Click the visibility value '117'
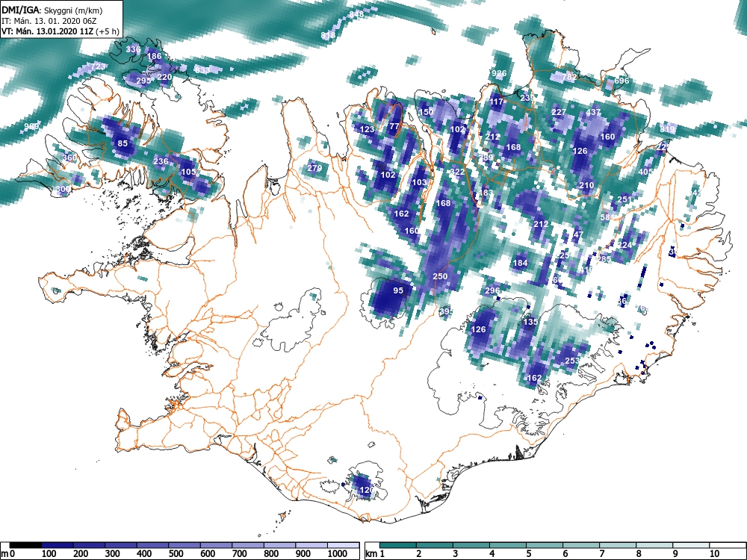The height and width of the screenshot is (560, 747). pos(497,102)
